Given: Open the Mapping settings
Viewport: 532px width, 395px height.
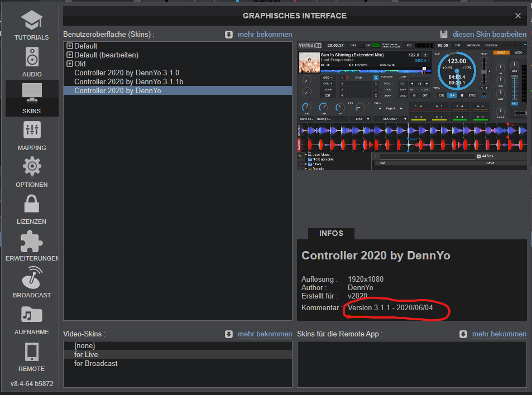Looking at the screenshot, I should [32, 136].
